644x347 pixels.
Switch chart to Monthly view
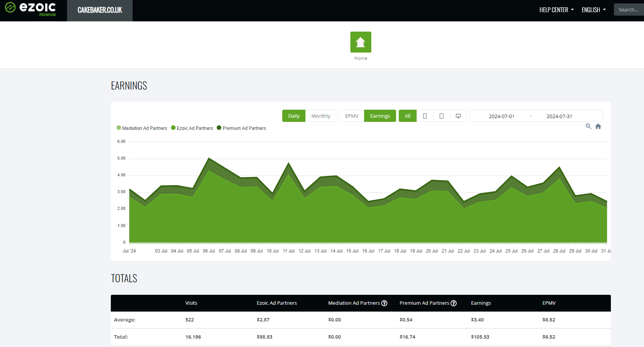click(x=321, y=116)
